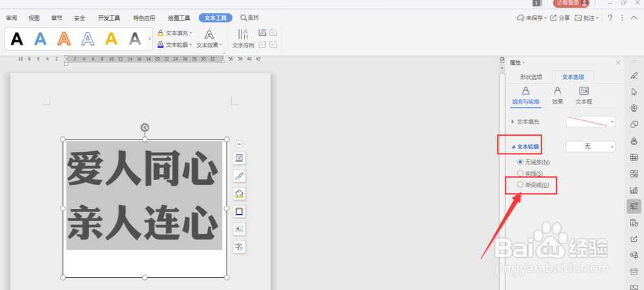The height and width of the screenshot is (290, 644).
Task: Open the 批注 comments dropdown
Action: [587, 17]
